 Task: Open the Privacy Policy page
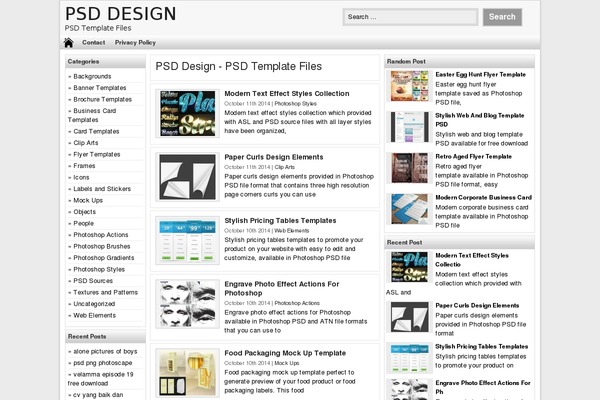tap(135, 43)
